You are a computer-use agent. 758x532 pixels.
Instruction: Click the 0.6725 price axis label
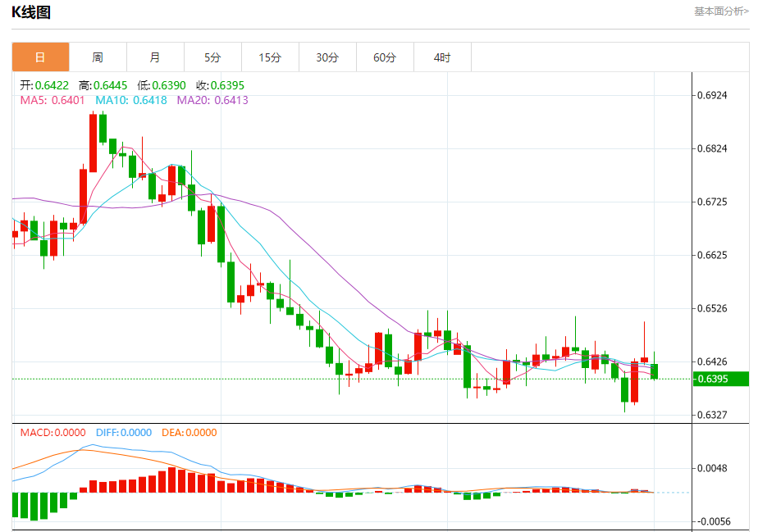[712, 202]
